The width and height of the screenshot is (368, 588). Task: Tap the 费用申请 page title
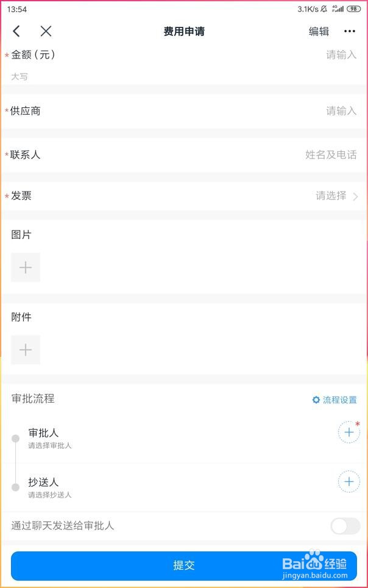184,32
